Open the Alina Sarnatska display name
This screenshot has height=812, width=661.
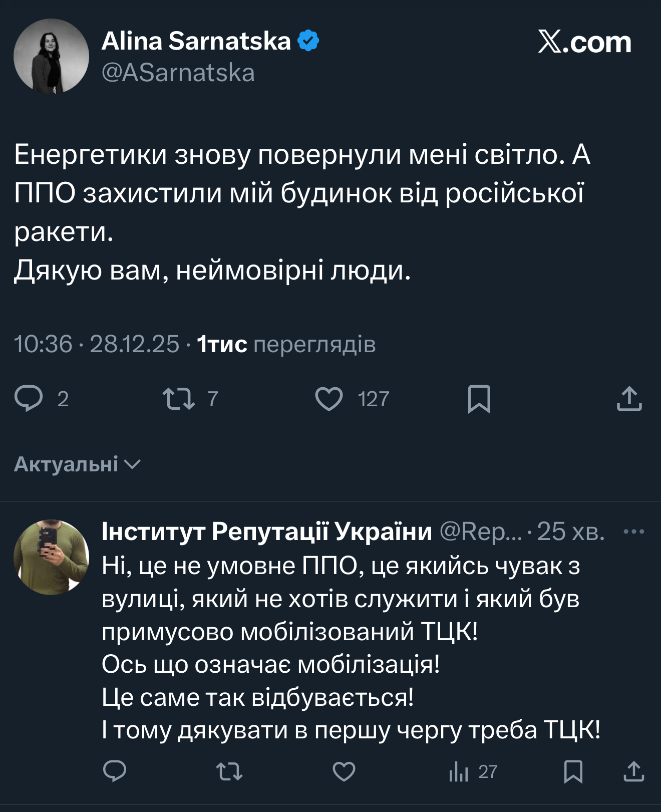coord(196,41)
